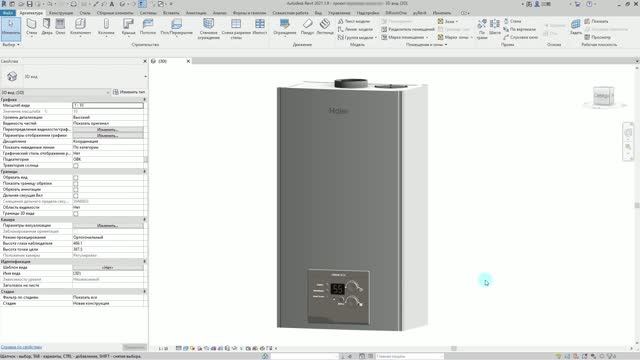
Task: Select the Задать work plane tool
Action: 576,27
